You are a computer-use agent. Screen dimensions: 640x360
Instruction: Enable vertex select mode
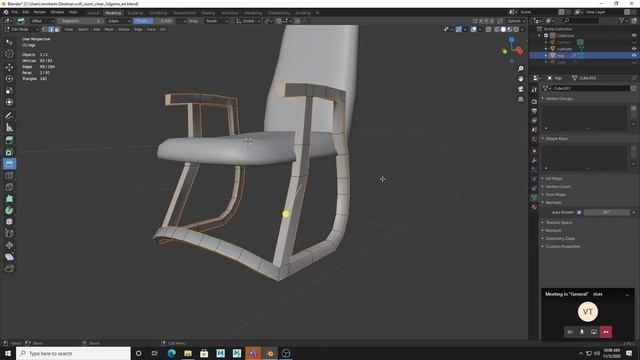tap(45, 29)
